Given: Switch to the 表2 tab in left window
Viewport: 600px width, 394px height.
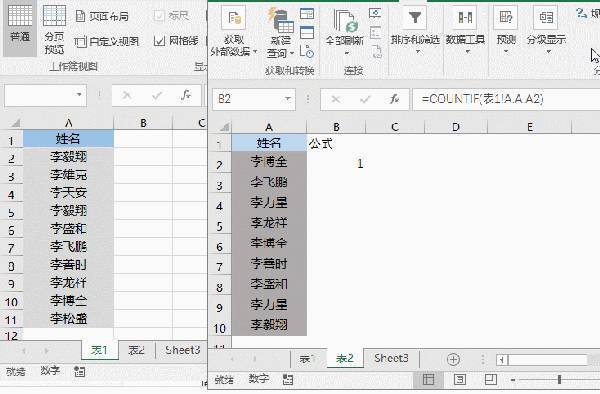Looking at the screenshot, I should click(136, 350).
